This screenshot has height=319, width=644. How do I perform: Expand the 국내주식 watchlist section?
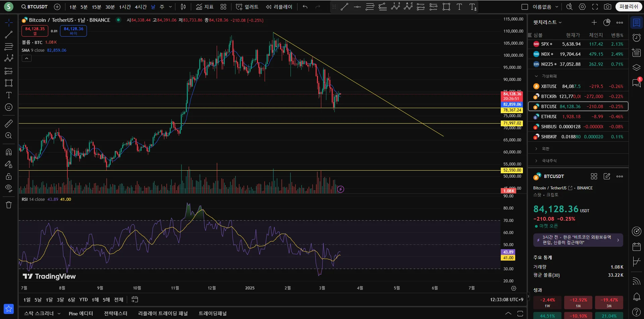(536, 161)
